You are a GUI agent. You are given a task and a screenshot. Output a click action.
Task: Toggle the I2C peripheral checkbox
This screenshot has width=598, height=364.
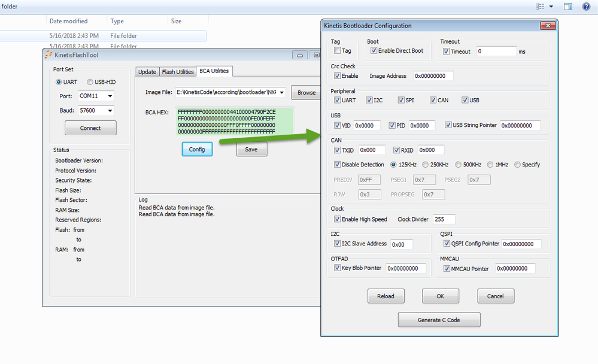[369, 100]
